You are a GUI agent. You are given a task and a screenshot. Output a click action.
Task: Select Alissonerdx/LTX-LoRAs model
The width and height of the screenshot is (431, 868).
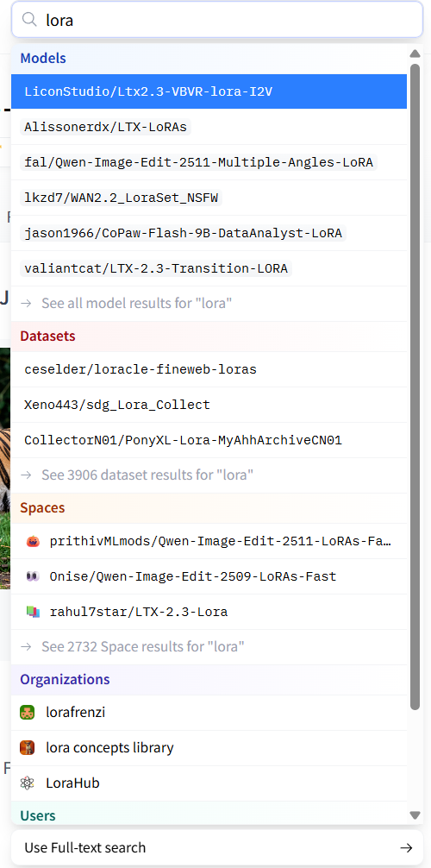209,128
